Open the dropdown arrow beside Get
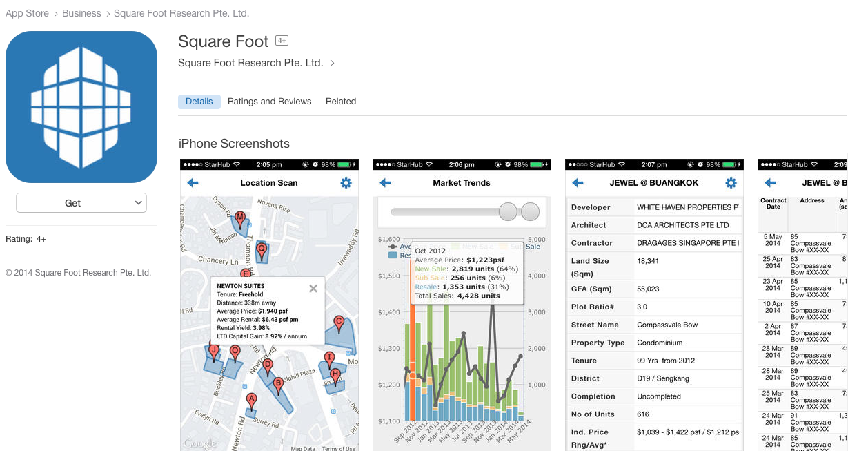This screenshot has height=451, width=868. pyautogui.click(x=139, y=203)
